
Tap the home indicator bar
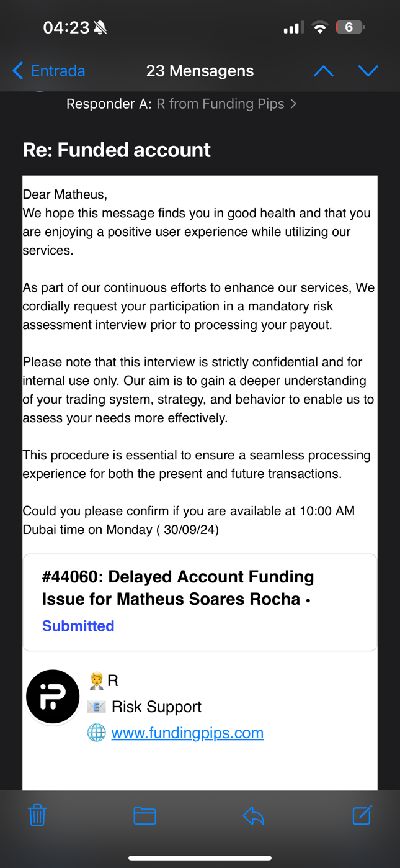(200, 858)
